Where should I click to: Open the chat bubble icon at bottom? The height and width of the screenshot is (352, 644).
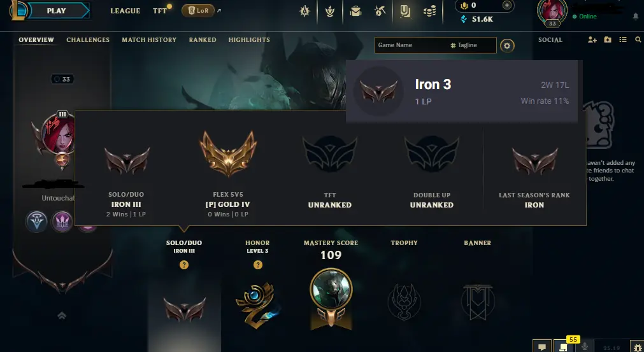[x=541, y=347]
